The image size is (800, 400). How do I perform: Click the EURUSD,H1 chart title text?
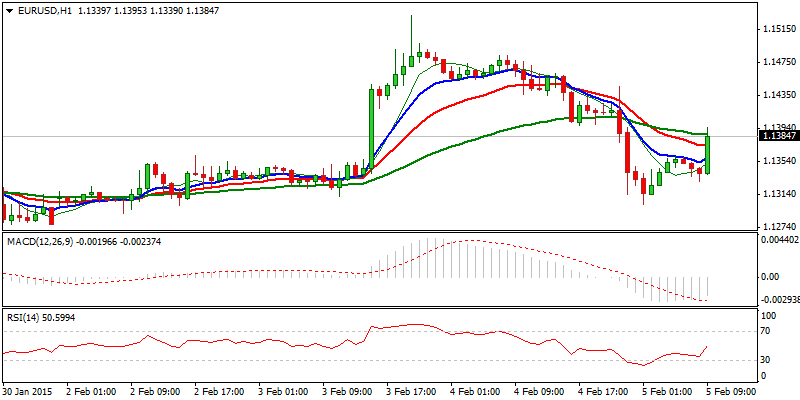click(x=45, y=11)
